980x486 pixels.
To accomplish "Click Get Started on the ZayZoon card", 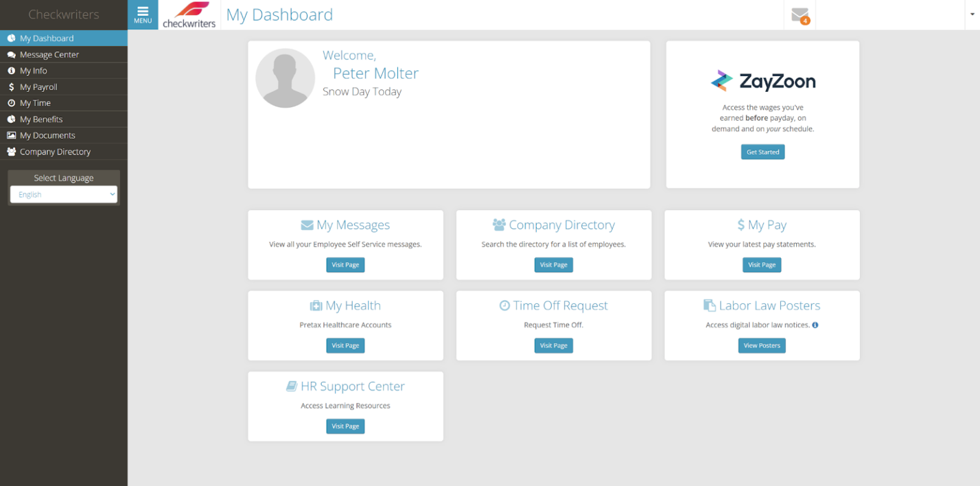I will tap(762, 152).
